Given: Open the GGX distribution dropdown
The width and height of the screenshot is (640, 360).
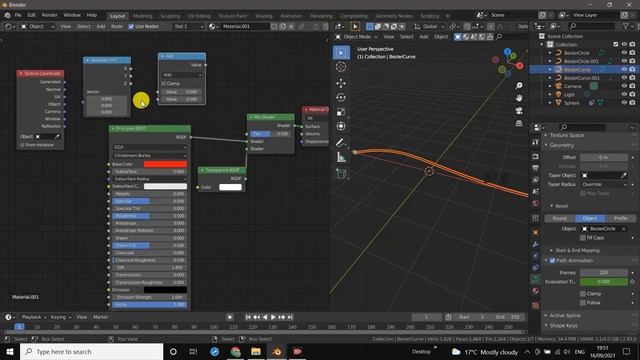Looking at the screenshot, I should [x=150, y=147].
